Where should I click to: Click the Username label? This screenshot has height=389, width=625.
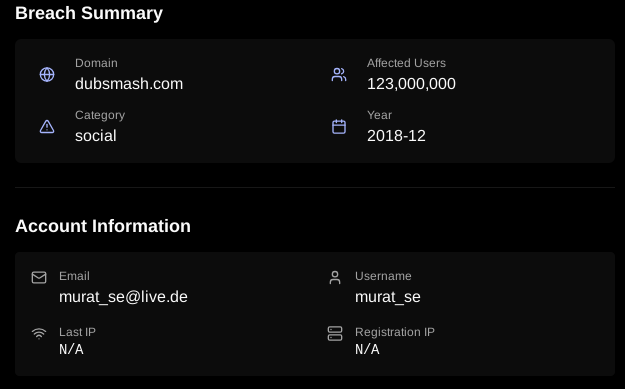[x=383, y=276]
